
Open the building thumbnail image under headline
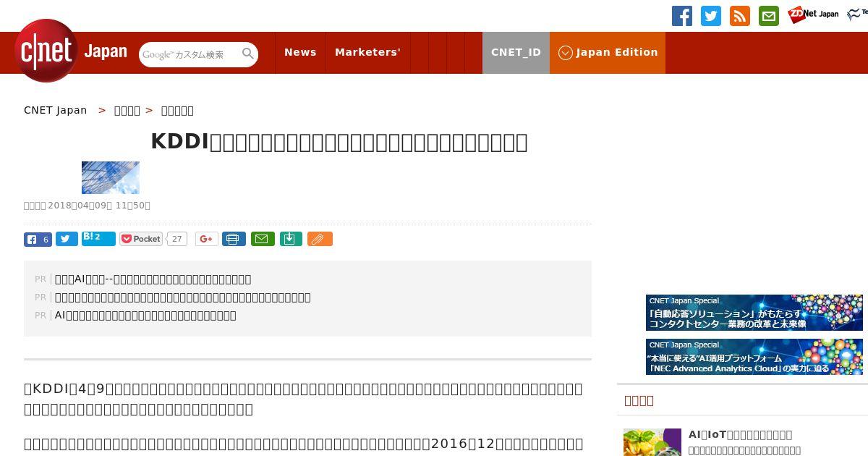(x=111, y=177)
